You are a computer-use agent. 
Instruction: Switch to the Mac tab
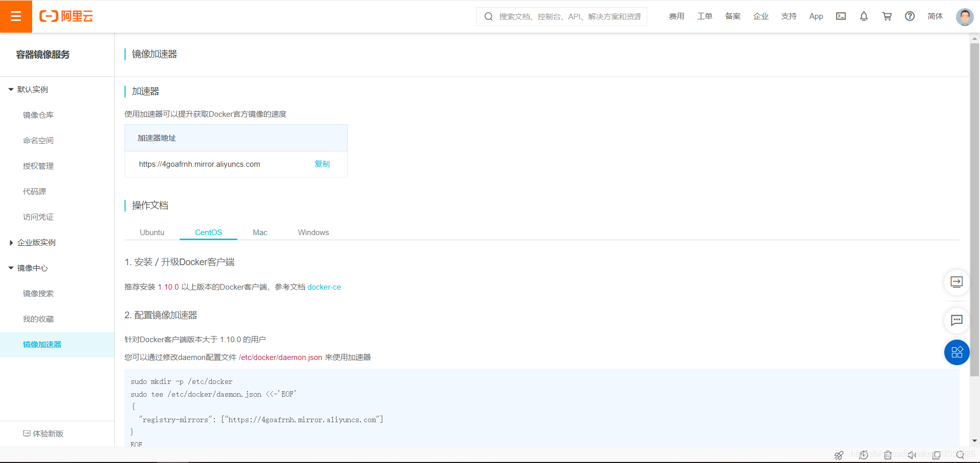[260, 232]
